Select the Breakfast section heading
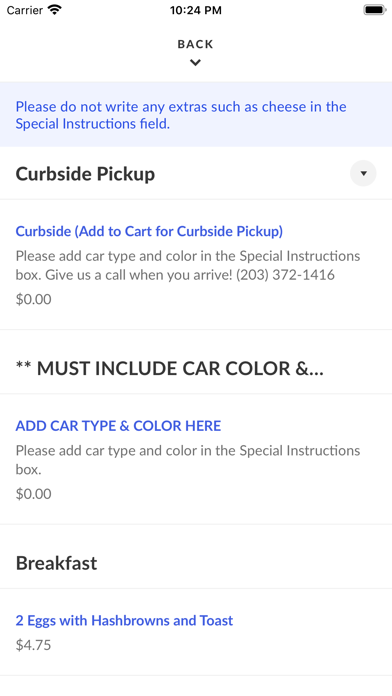The image size is (392, 696). pos(56,563)
